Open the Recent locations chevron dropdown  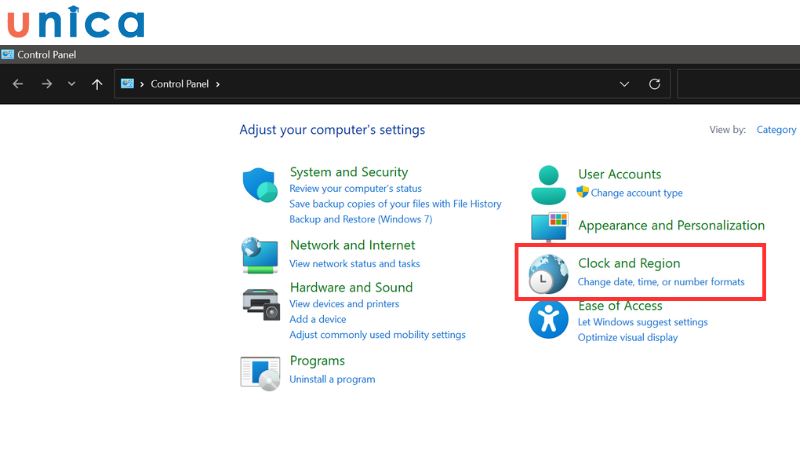pos(71,84)
